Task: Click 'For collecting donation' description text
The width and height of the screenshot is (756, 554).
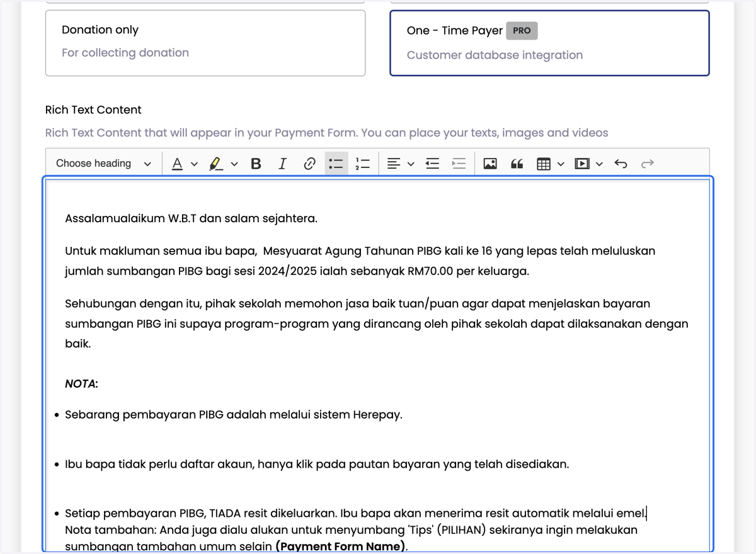Action: click(x=125, y=53)
